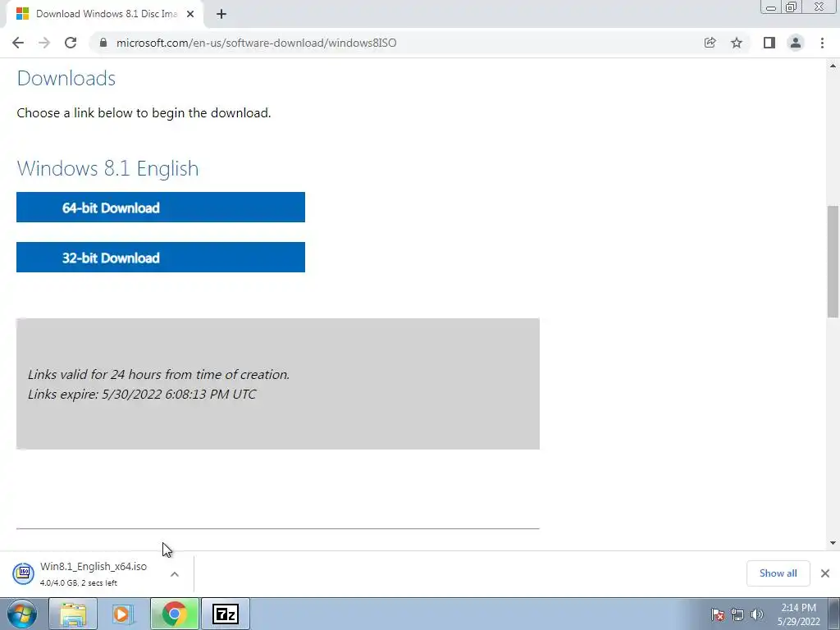Close the downloads bar

coord(825,573)
